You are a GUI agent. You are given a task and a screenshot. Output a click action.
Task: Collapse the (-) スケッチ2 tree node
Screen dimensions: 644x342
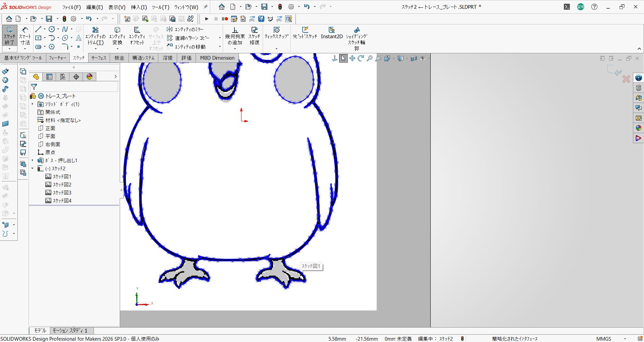(33, 168)
